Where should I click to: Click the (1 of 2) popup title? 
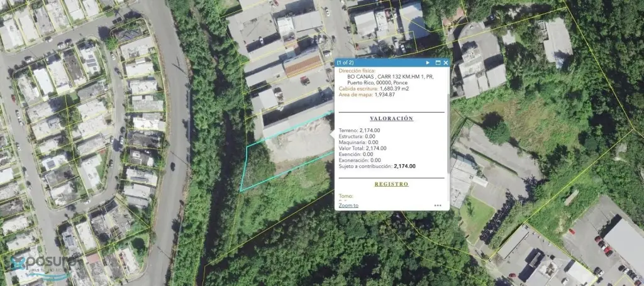346,63
